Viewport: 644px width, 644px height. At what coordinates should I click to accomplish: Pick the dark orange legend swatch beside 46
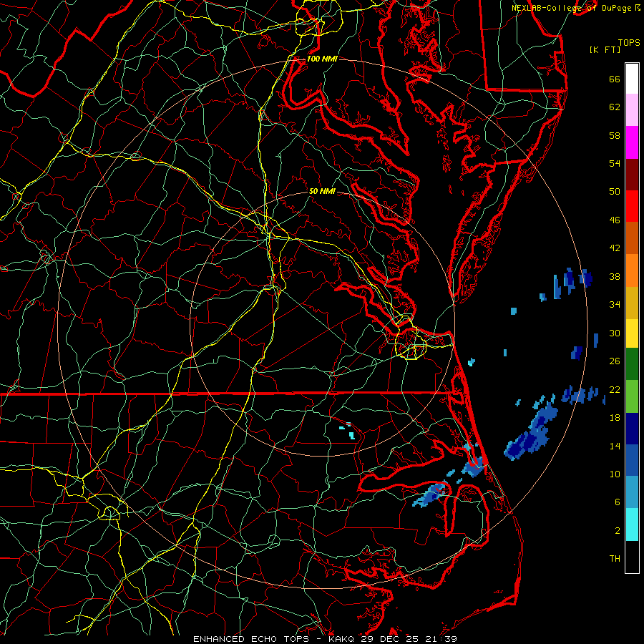coord(632,238)
